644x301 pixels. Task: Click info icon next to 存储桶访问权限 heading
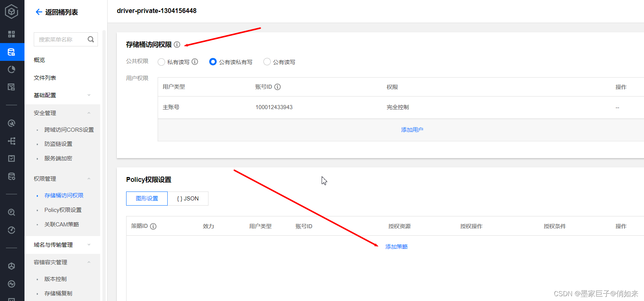point(177,45)
